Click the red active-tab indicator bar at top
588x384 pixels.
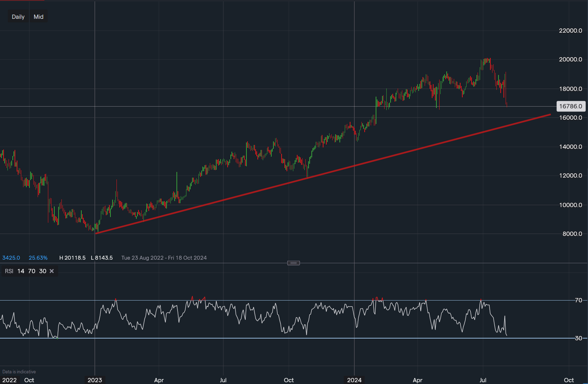point(22,1)
